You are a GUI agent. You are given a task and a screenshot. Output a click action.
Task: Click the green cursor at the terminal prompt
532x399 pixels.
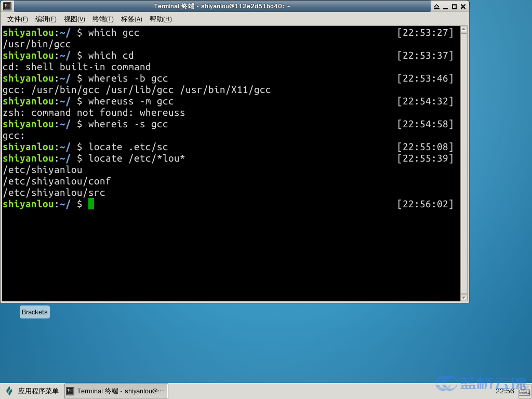point(91,204)
